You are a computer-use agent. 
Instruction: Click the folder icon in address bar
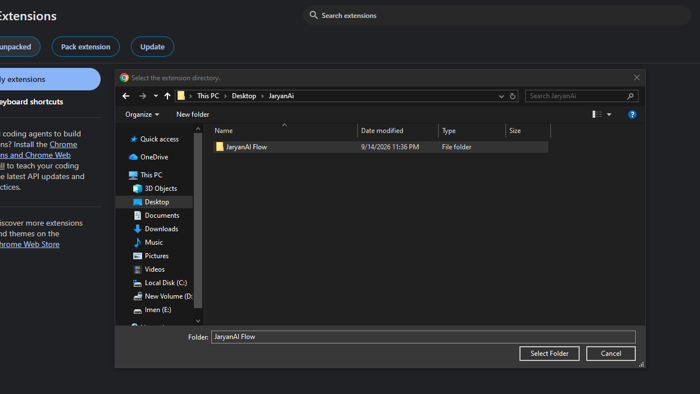coord(181,95)
